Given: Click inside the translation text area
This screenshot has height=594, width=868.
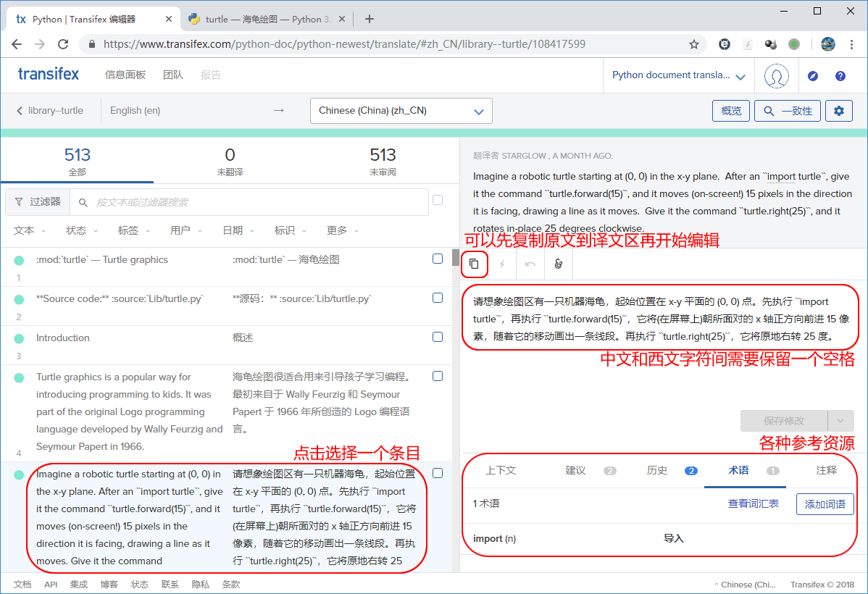Looking at the screenshot, I should coord(660,318).
